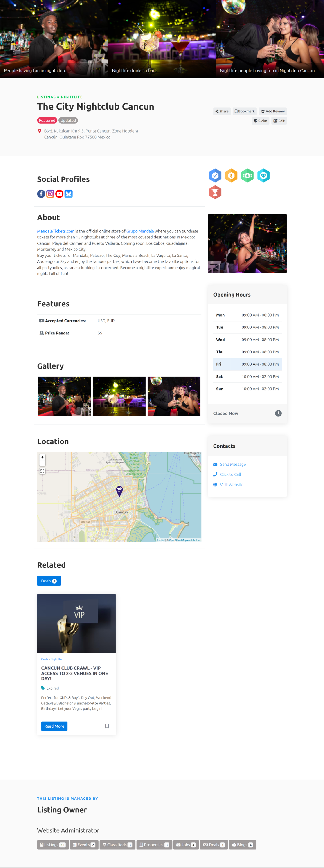This screenshot has height=868, width=324.
Task: Open header photo of Nightclub Cancun couple
Action: tap(270, 39)
